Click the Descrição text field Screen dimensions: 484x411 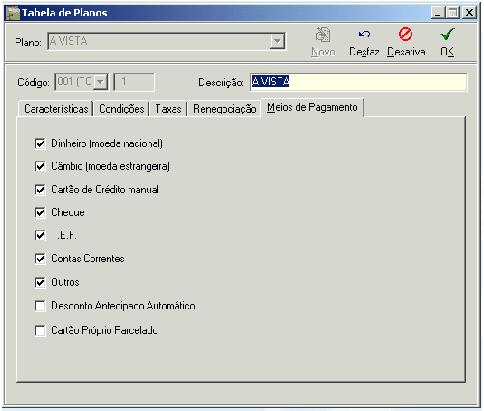pos(358,82)
